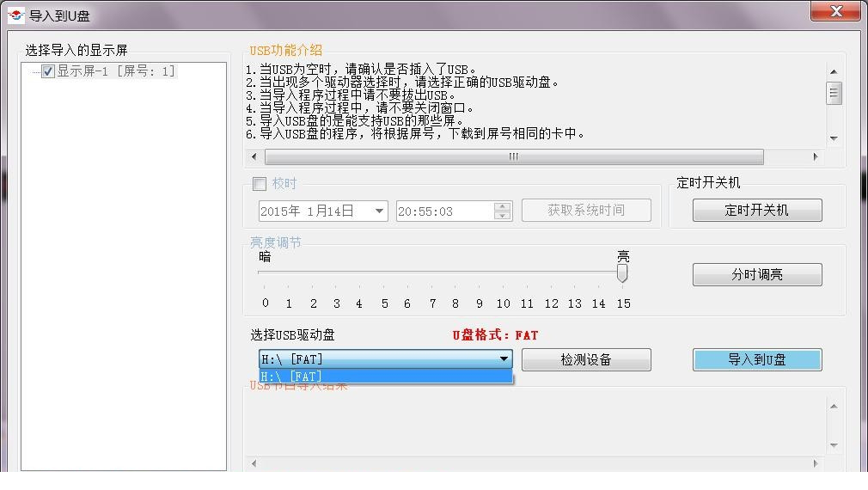Click the U盘格式: FAT red label

click(x=495, y=335)
